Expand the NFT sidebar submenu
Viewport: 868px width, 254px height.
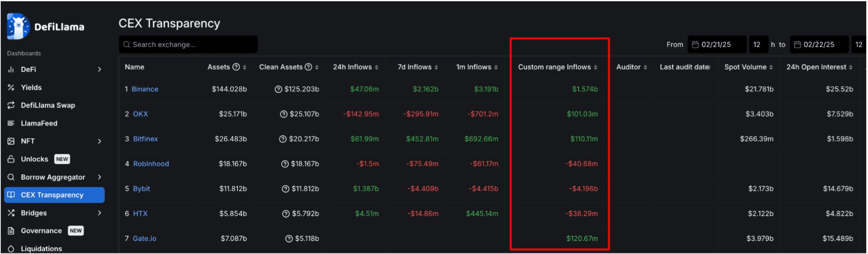100,141
